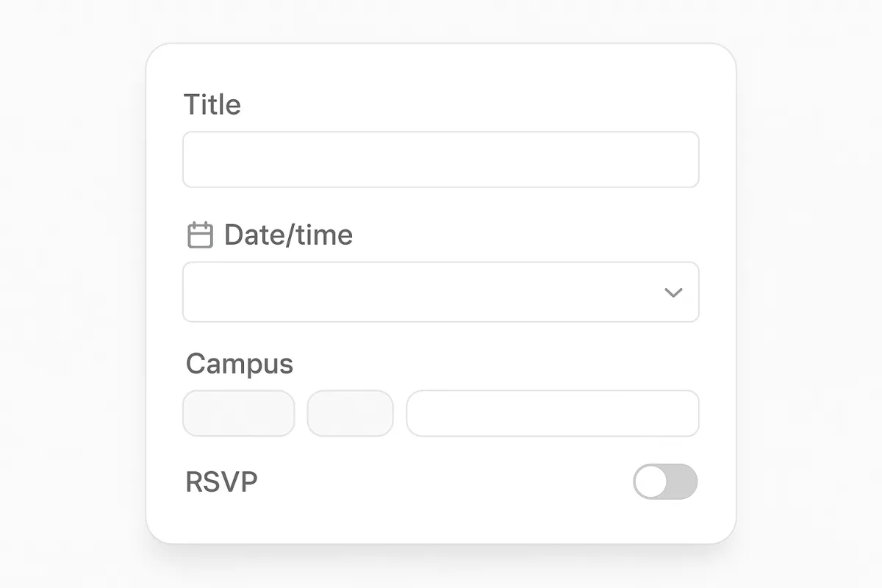
Task: Click the Campus section label
Action: pos(239,364)
